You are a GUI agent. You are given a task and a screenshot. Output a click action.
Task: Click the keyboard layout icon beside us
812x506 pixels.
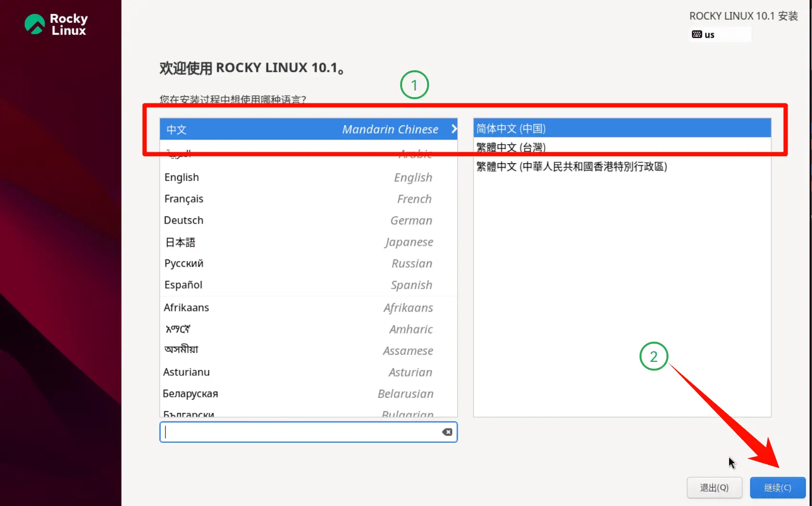point(697,34)
